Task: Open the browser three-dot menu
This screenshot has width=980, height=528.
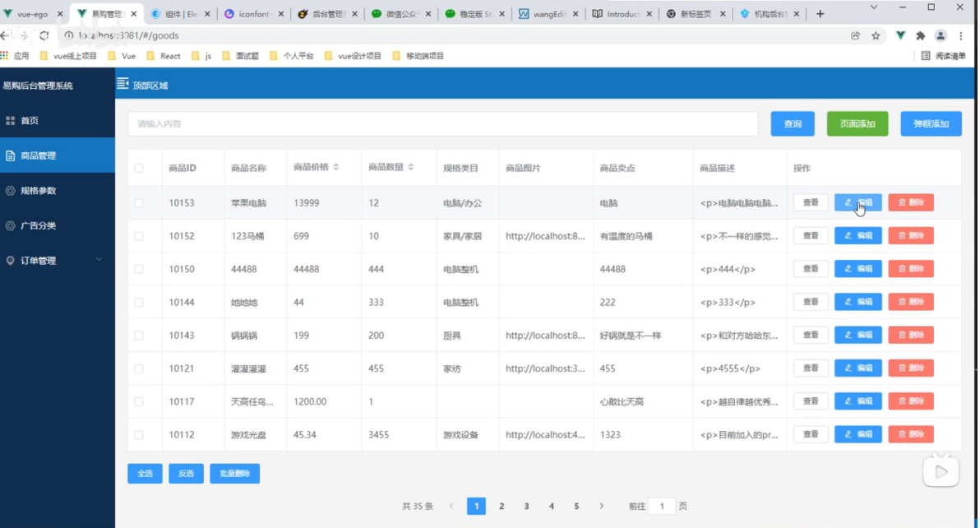Action: pyautogui.click(x=960, y=35)
